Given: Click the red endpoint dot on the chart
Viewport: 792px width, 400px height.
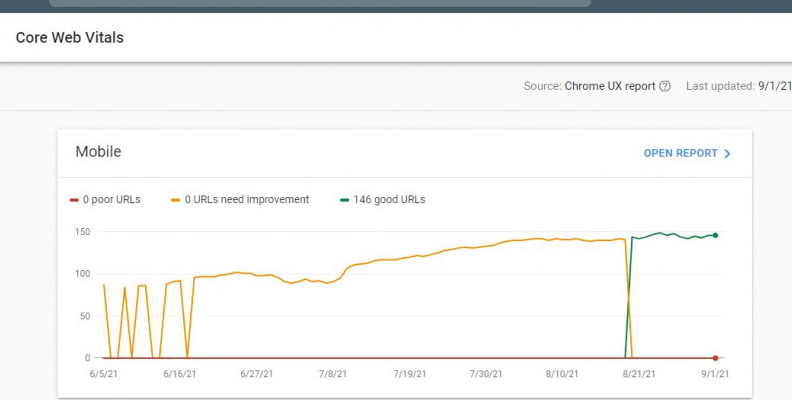Looking at the screenshot, I should point(715,357).
